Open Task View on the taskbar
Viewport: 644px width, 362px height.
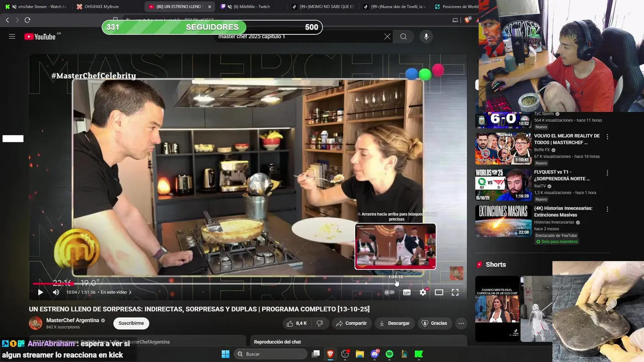[x=315, y=354]
